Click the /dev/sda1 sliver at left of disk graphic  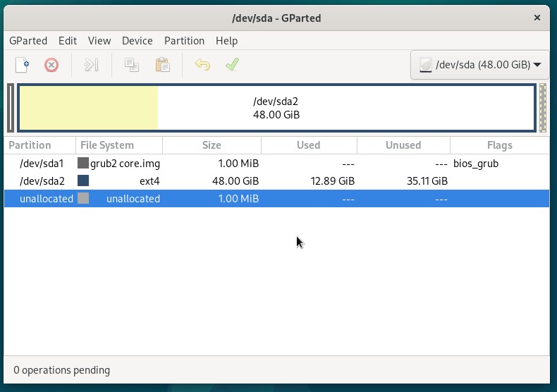point(11,108)
